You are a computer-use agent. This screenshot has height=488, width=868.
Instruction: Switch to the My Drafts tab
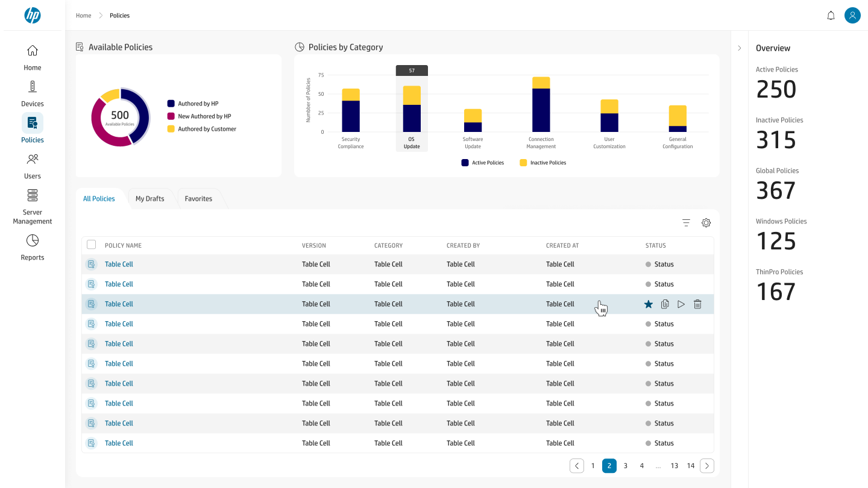point(150,199)
